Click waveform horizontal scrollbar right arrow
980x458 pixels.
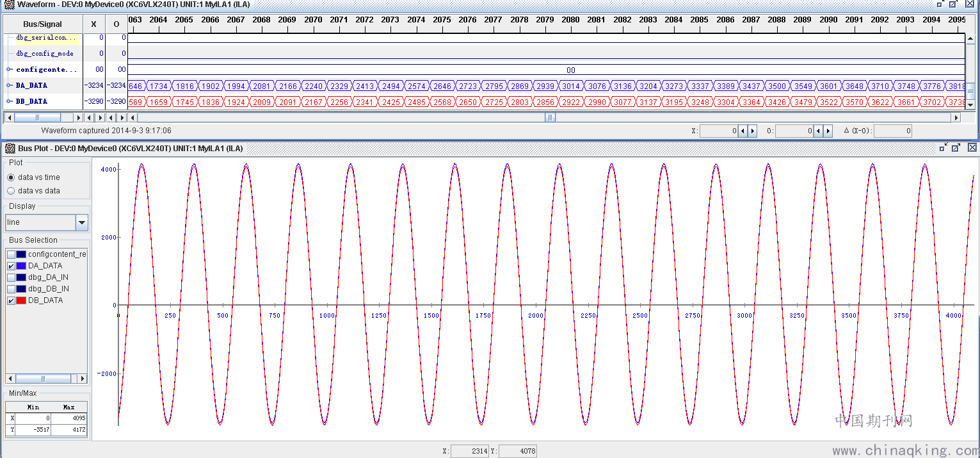click(x=956, y=118)
